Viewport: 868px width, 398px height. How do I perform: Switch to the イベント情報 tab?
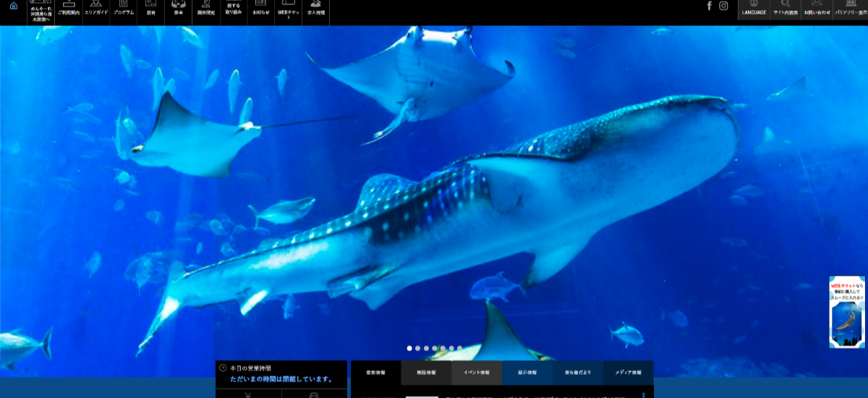(477, 373)
